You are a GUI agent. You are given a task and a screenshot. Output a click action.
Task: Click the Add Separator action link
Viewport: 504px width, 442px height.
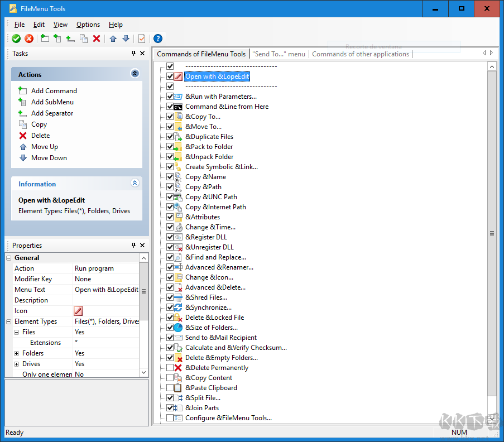click(x=52, y=113)
